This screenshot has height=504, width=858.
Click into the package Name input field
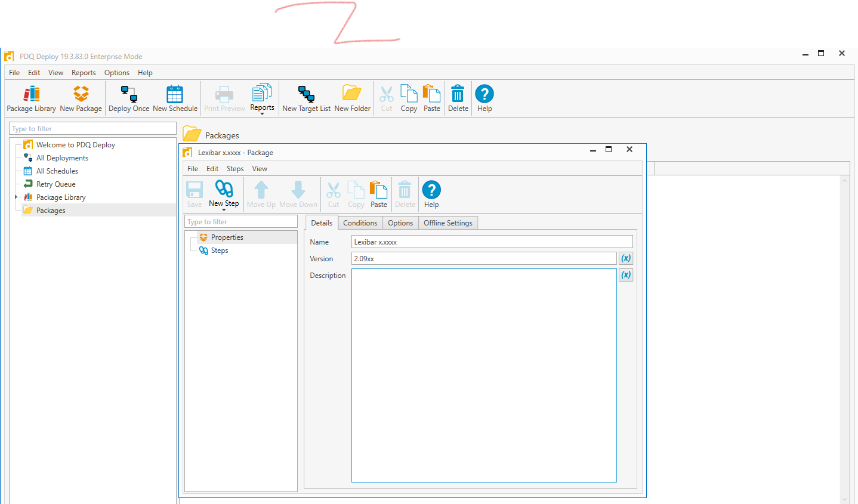pyautogui.click(x=492, y=242)
